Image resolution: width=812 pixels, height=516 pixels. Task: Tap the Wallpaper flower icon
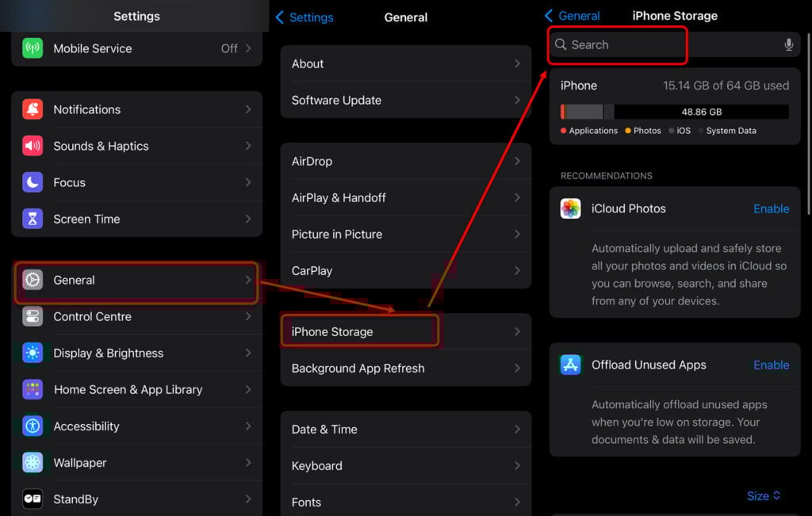33,462
